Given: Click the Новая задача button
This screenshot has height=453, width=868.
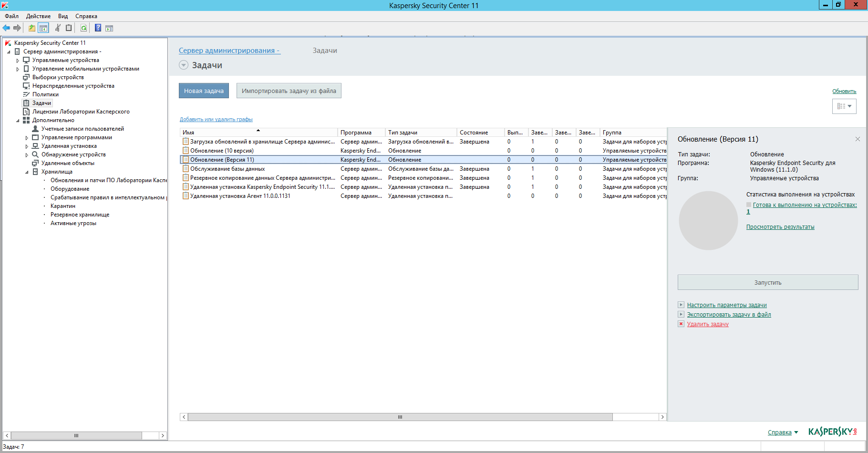Looking at the screenshot, I should coord(204,91).
